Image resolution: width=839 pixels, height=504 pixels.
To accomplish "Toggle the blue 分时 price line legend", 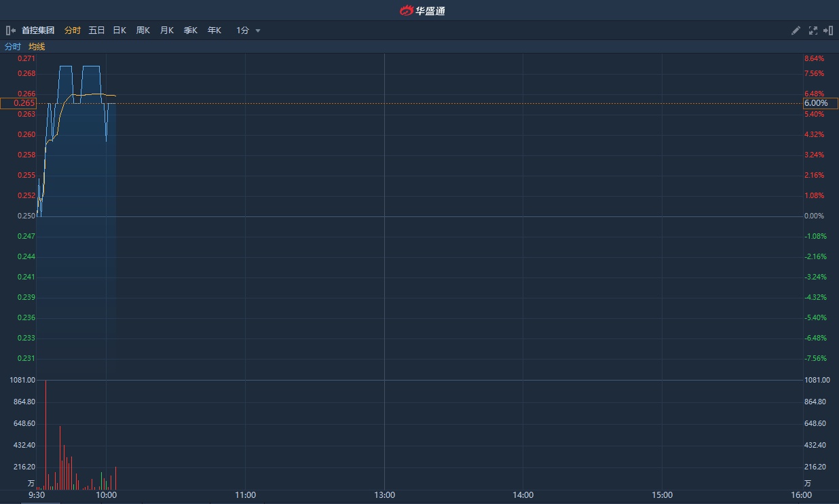I will (x=13, y=47).
